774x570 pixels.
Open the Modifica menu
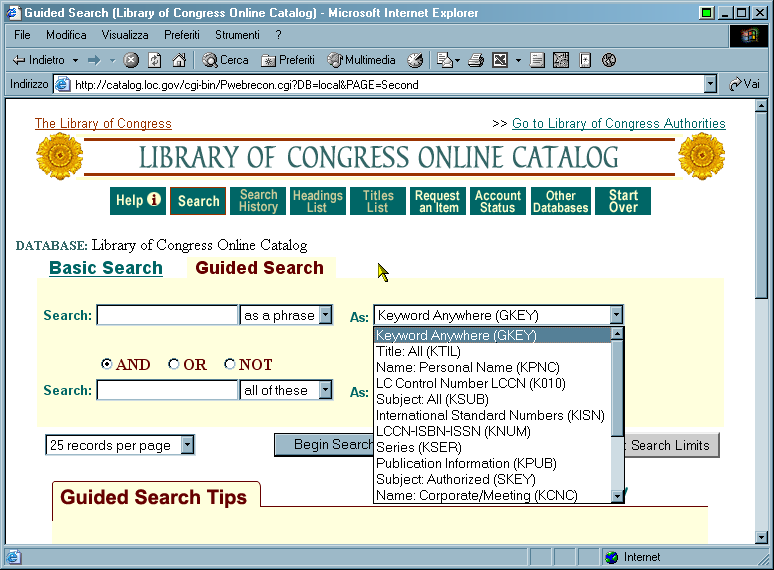(66, 35)
